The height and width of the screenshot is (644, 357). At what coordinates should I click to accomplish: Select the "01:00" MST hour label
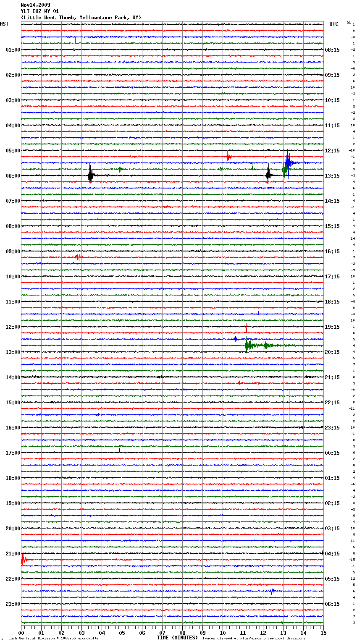(x=13, y=50)
